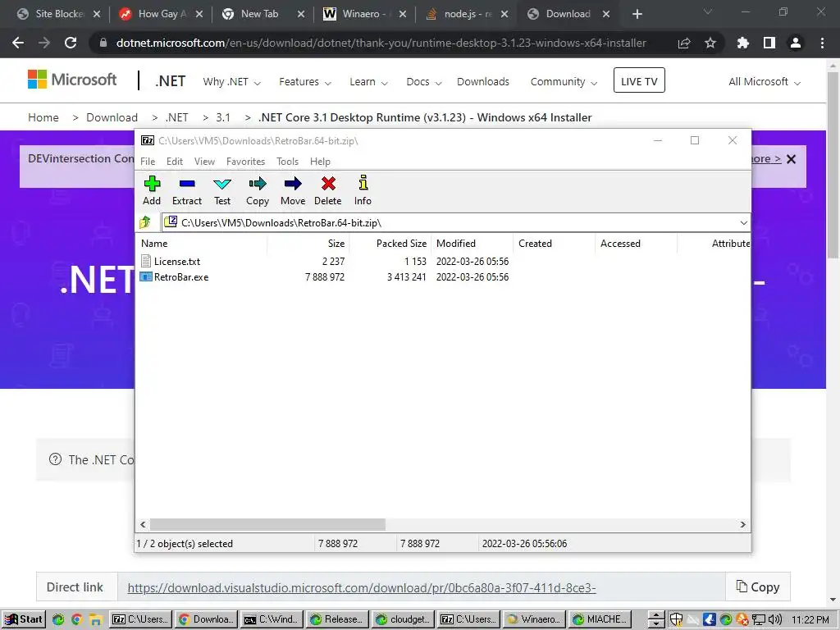Switch to the Site Blocker Chrome tab
Screen dimensions: 840x630
point(58,14)
